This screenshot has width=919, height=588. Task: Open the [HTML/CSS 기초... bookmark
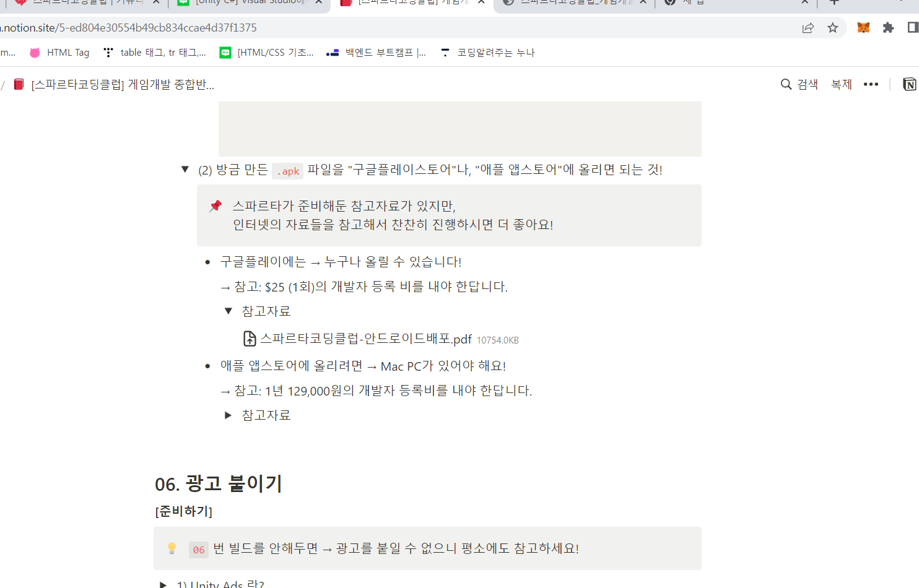pos(267,53)
